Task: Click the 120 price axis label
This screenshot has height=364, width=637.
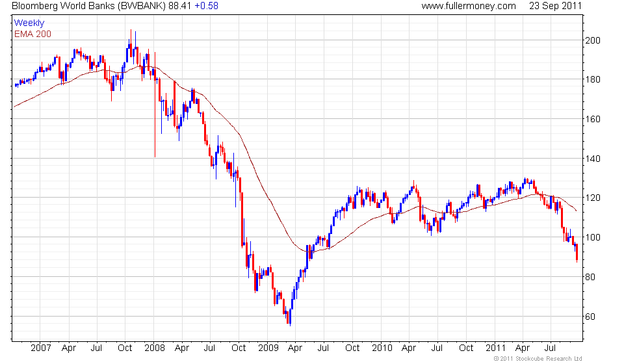Action: 592,198
